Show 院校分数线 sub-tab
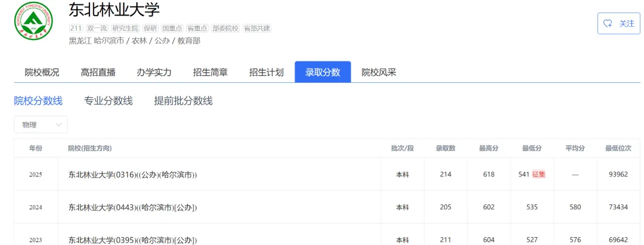Viewport: 644px width, 245px height. click(38, 101)
